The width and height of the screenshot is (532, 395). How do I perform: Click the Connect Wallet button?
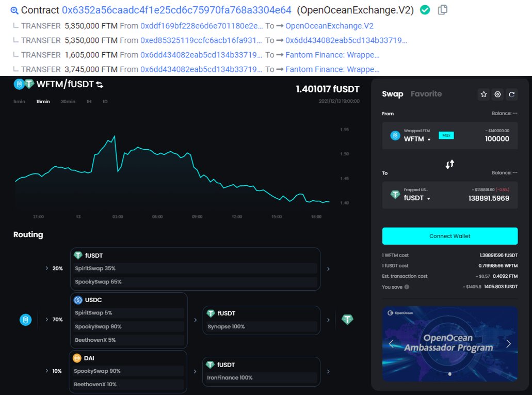pos(450,236)
